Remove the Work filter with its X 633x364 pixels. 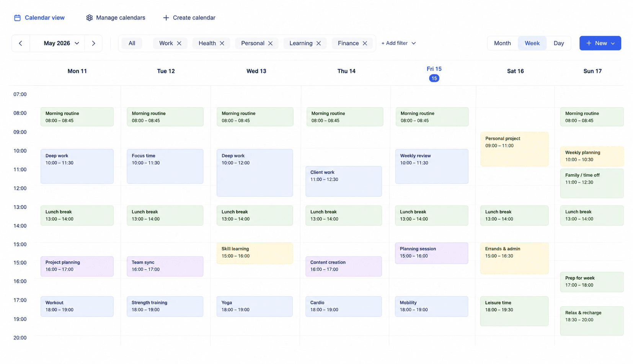tap(179, 43)
